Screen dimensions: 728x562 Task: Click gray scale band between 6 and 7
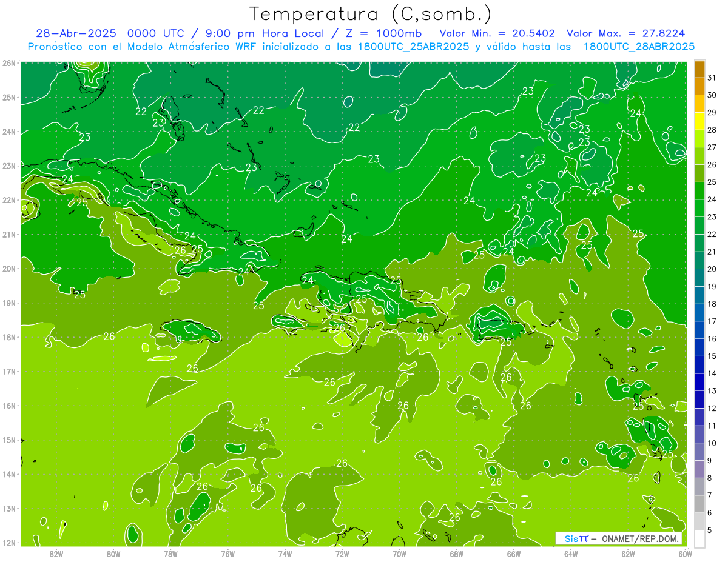(x=699, y=504)
